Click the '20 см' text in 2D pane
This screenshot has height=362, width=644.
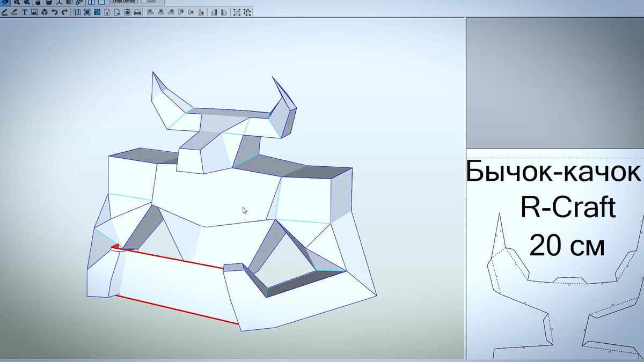pos(567,246)
